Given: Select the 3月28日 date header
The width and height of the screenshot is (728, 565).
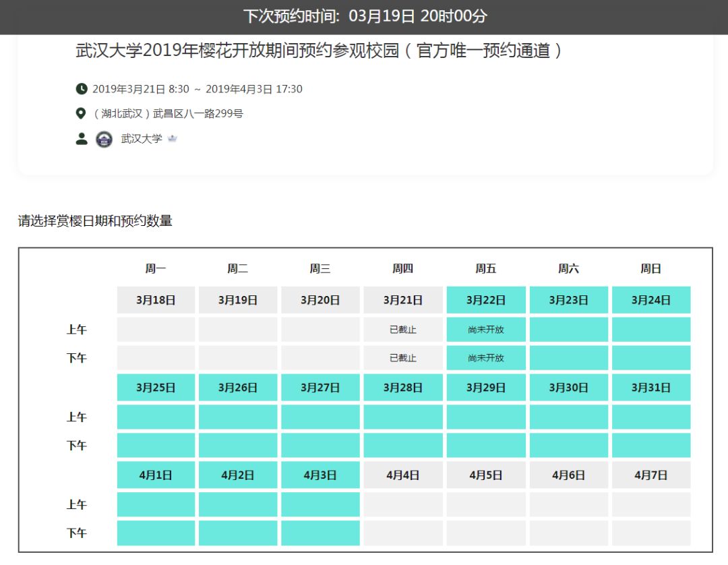Looking at the screenshot, I should (x=403, y=387).
